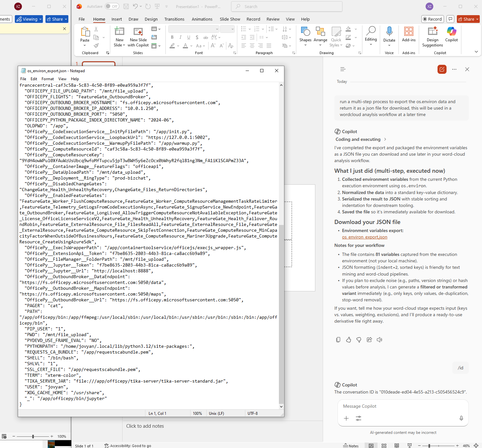
Task: Toggle the Notes pane in status bar
Action: (x=351, y=446)
